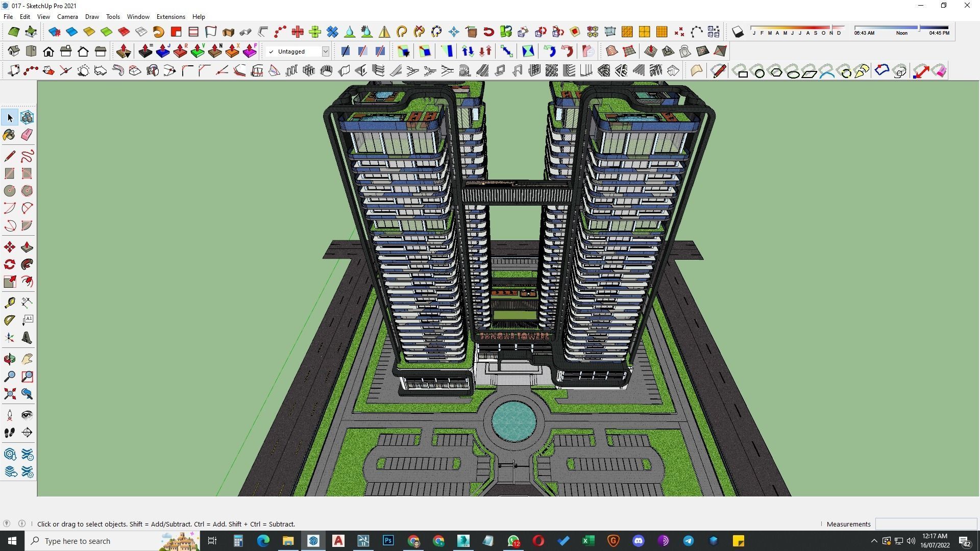Screen dimensions: 980x551
Task: Click the taskbar search box
Action: 112,541
